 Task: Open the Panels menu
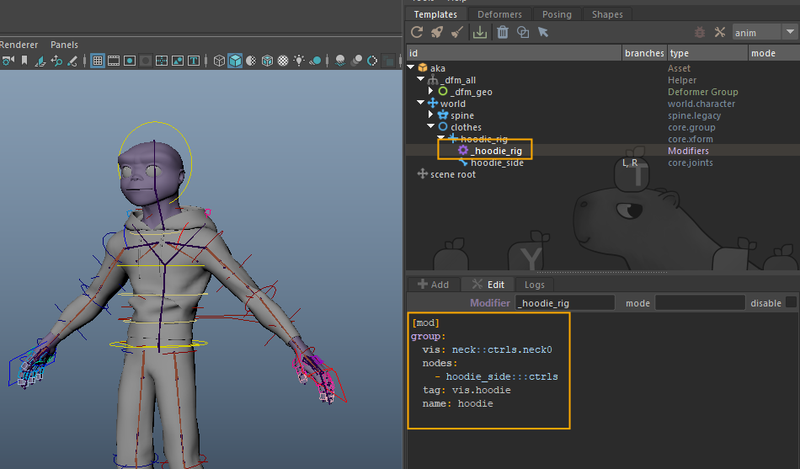(64, 45)
